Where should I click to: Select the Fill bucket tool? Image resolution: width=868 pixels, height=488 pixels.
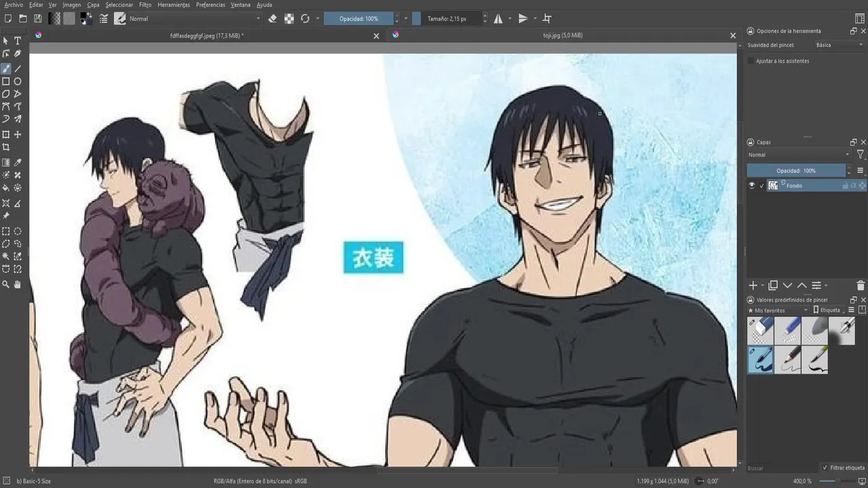[x=6, y=188]
